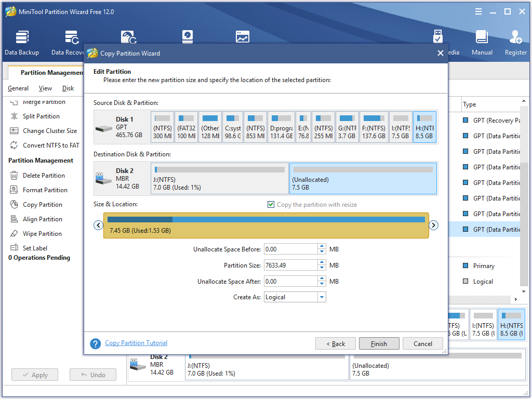532x399 pixels.
Task: Click the Cancel button
Action: click(x=423, y=344)
